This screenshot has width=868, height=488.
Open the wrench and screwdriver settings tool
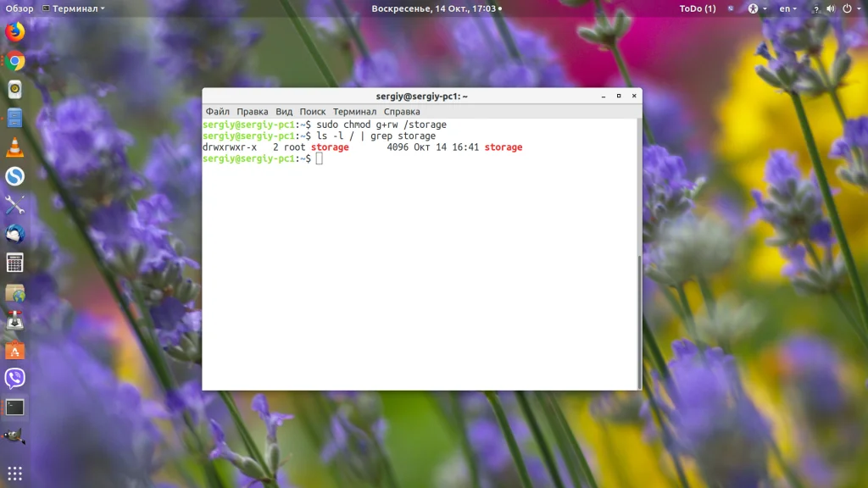pos(15,205)
